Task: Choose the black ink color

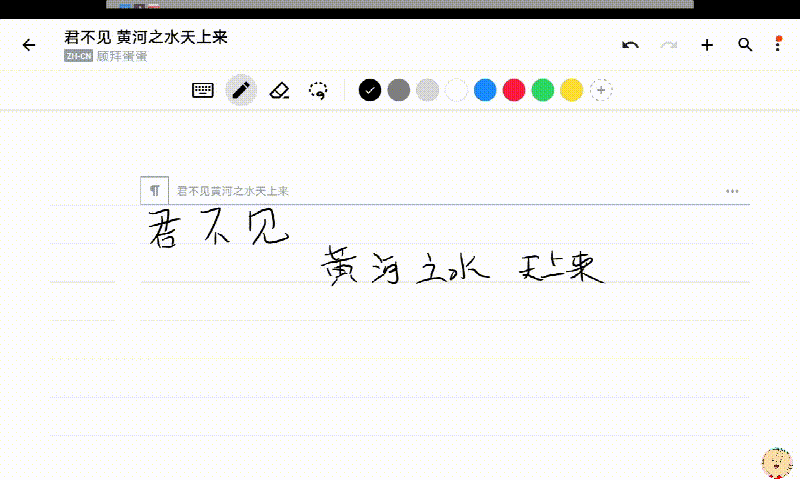Action: [370, 90]
